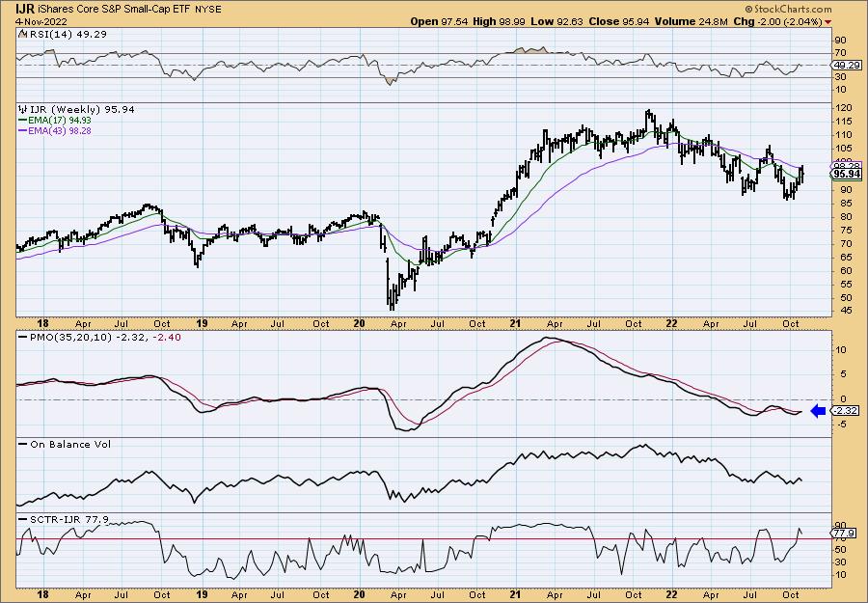Click the Volume 24.8M figure

coord(692,21)
